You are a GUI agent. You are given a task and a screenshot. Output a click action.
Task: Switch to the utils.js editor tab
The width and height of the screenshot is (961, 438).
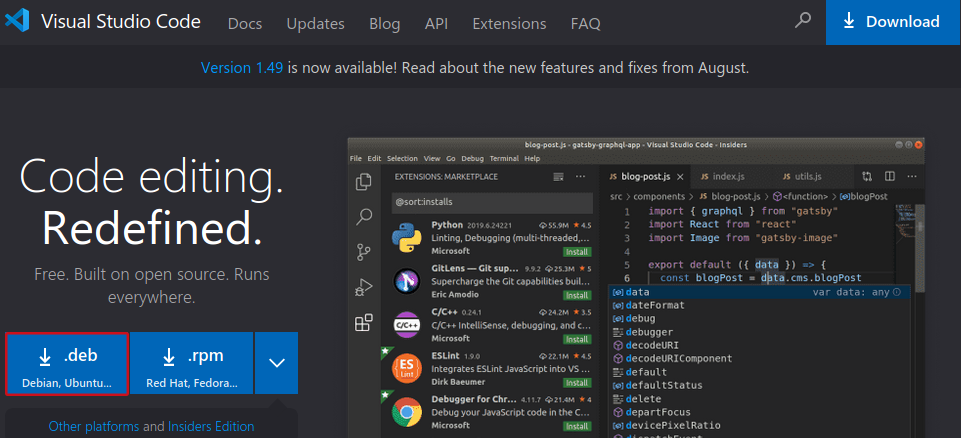coord(809,176)
